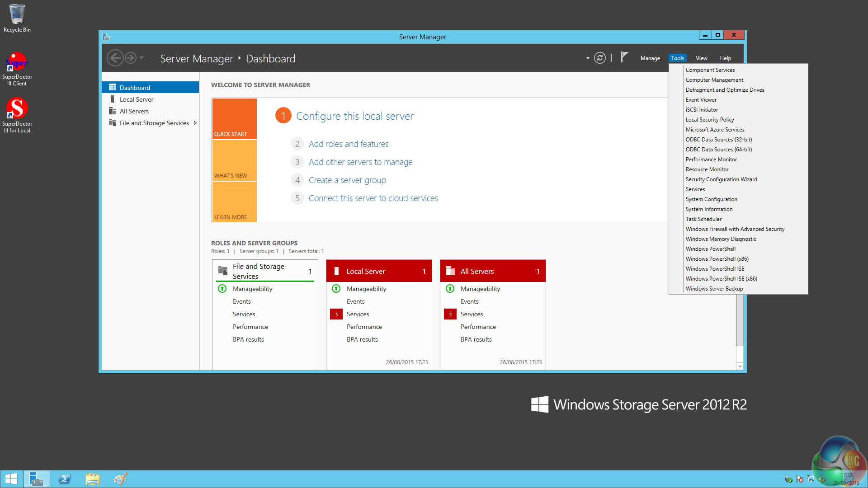Choose Task Scheduler in Tools menu
Screen dimensions: 868x488
(x=703, y=219)
